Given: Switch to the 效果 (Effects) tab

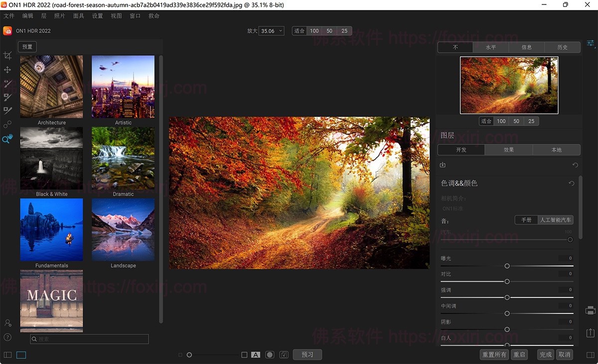Looking at the screenshot, I should point(508,150).
